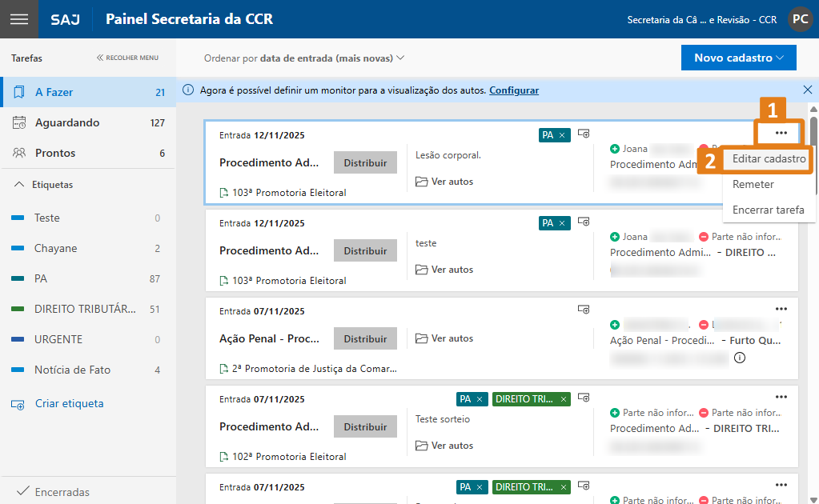Remove PA tag from first card
Screen dimensions: 819x504
pyautogui.click(x=562, y=135)
